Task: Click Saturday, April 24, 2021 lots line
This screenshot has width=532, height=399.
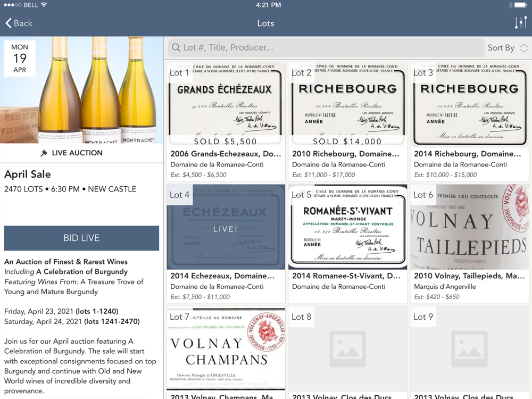Action: [72, 321]
